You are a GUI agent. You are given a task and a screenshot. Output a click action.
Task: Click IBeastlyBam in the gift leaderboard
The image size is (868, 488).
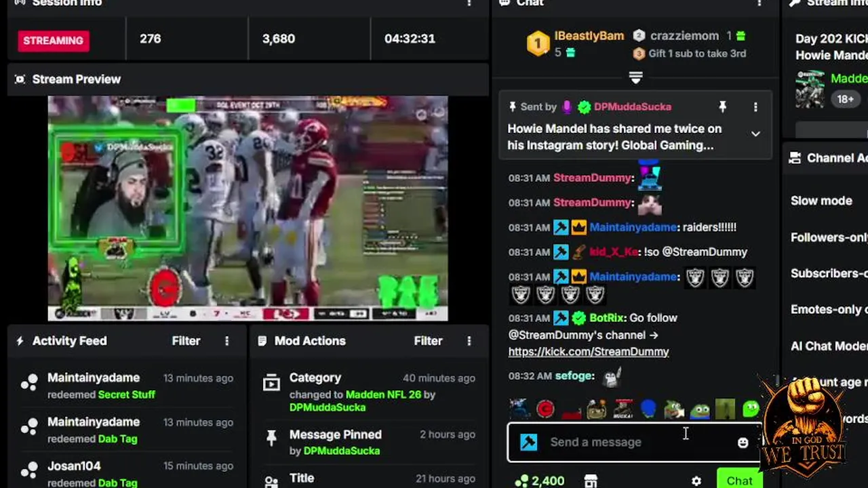(x=589, y=36)
